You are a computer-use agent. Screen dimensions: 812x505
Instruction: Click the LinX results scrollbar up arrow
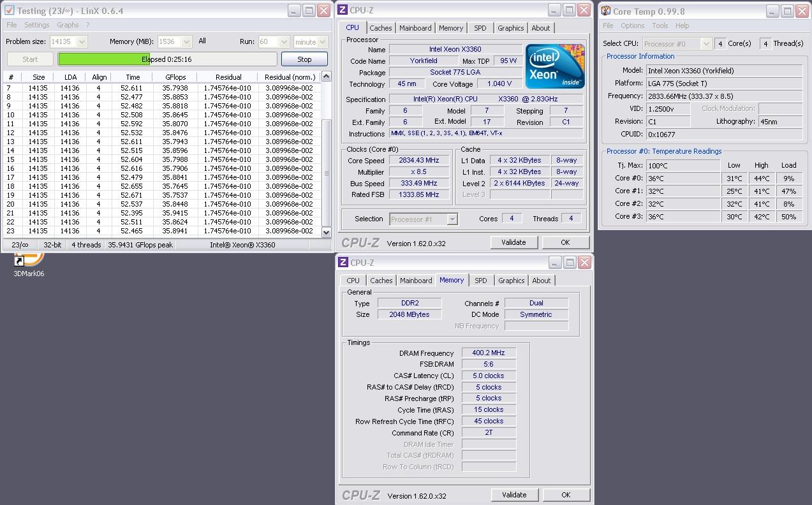(326, 77)
